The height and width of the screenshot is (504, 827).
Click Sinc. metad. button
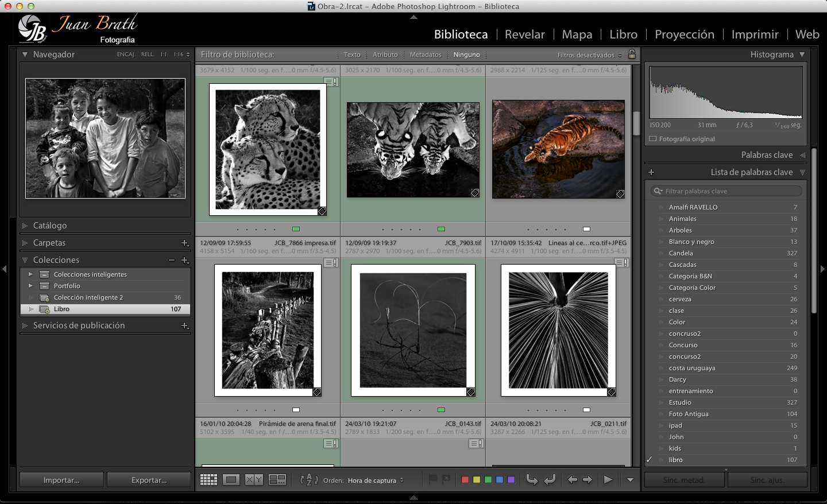[x=685, y=480]
